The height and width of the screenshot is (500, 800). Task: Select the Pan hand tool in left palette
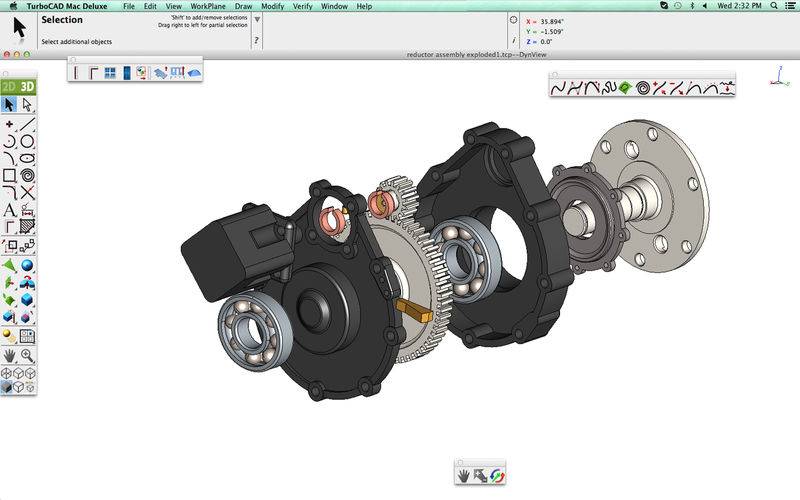pos(9,355)
